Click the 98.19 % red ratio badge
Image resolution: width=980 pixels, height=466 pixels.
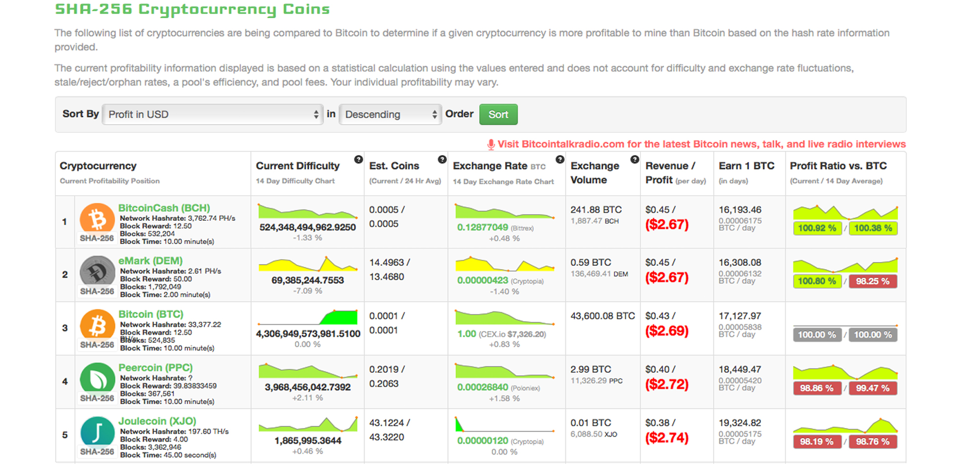click(x=817, y=441)
